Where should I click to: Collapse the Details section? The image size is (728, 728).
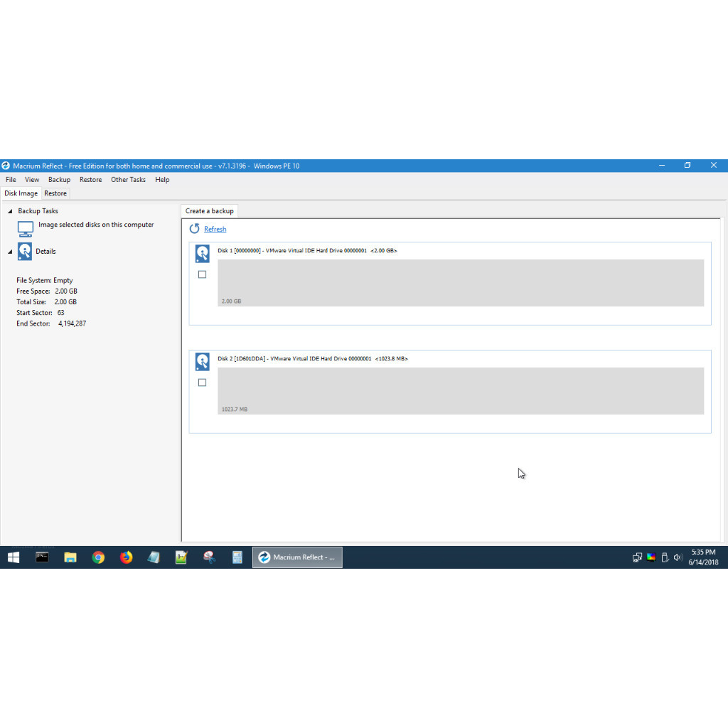pos(10,252)
